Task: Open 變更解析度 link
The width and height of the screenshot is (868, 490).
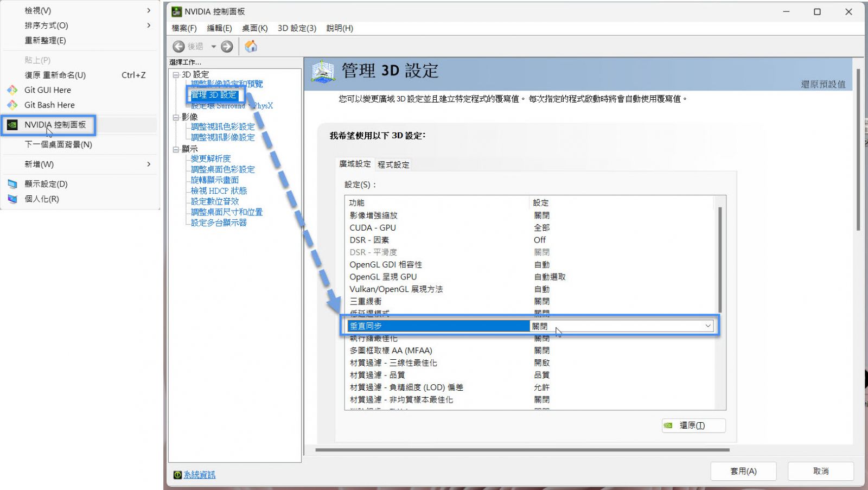Action: (x=210, y=159)
